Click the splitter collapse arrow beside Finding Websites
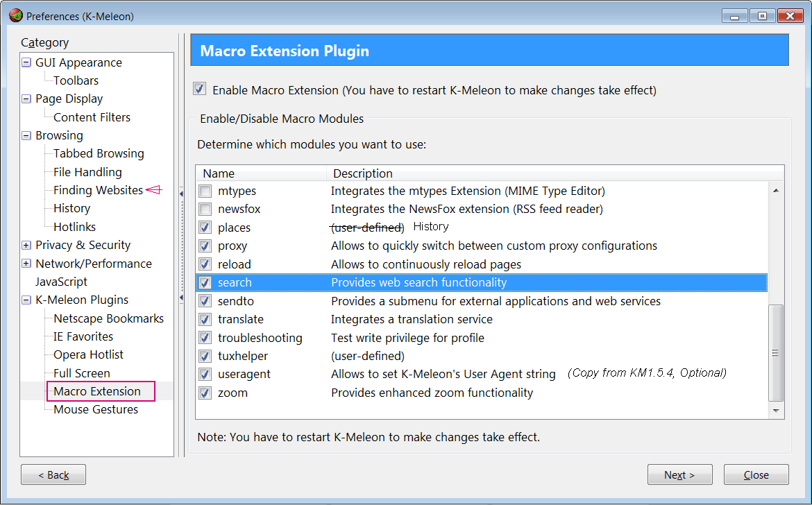This screenshot has width=812, height=505. (x=181, y=194)
